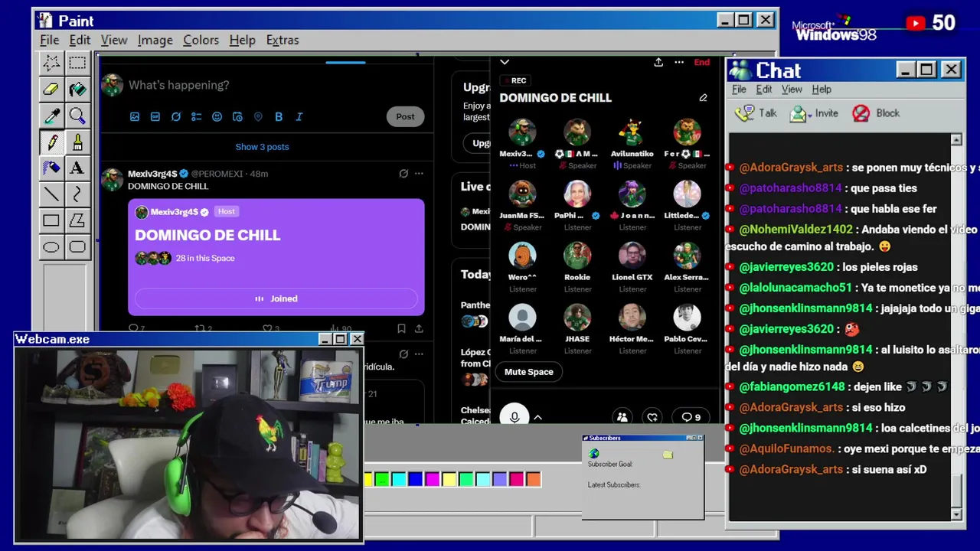This screenshot has height=551, width=980.
Task: Select the magenta color swatch in palette
Action: pyautogui.click(x=433, y=480)
